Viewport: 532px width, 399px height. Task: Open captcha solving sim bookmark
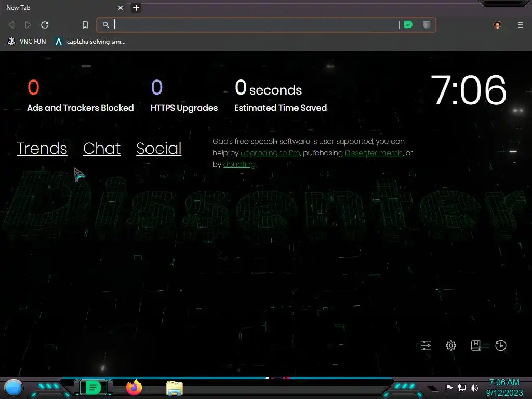pos(90,42)
